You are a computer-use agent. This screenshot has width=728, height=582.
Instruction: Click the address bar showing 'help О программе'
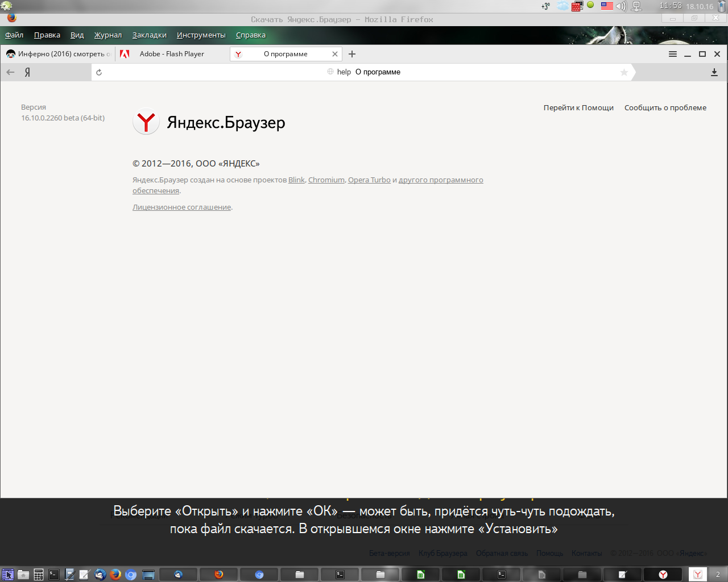point(364,72)
